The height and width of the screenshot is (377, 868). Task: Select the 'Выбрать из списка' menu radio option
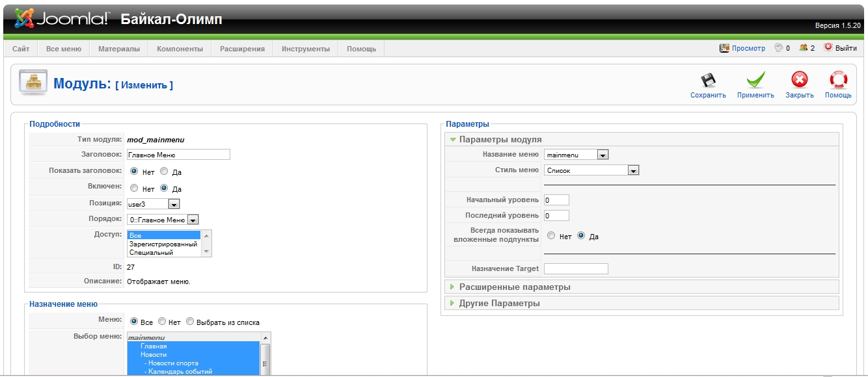[x=190, y=322]
